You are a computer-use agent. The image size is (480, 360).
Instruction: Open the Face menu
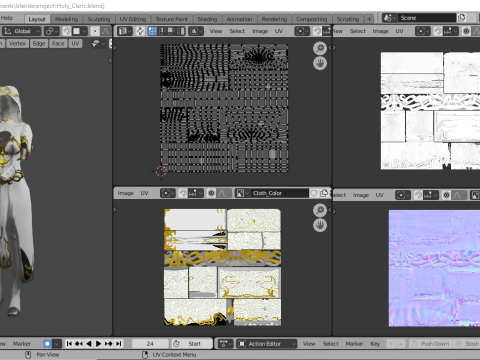click(58, 44)
